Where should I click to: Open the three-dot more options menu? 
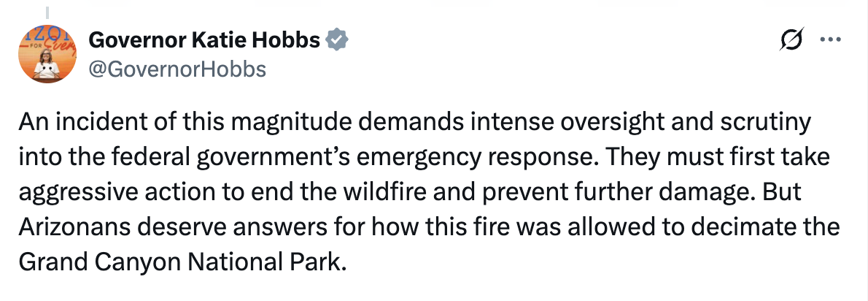click(x=830, y=40)
